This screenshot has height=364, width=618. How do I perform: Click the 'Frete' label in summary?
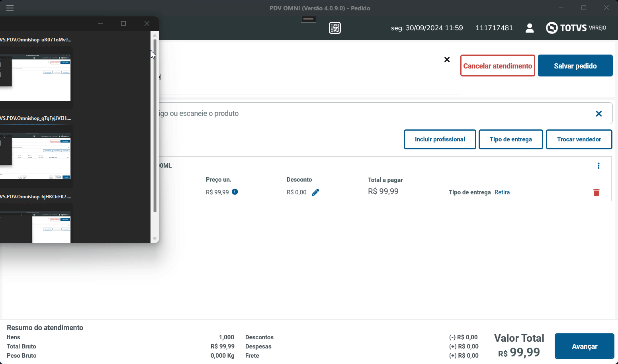tap(252, 356)
